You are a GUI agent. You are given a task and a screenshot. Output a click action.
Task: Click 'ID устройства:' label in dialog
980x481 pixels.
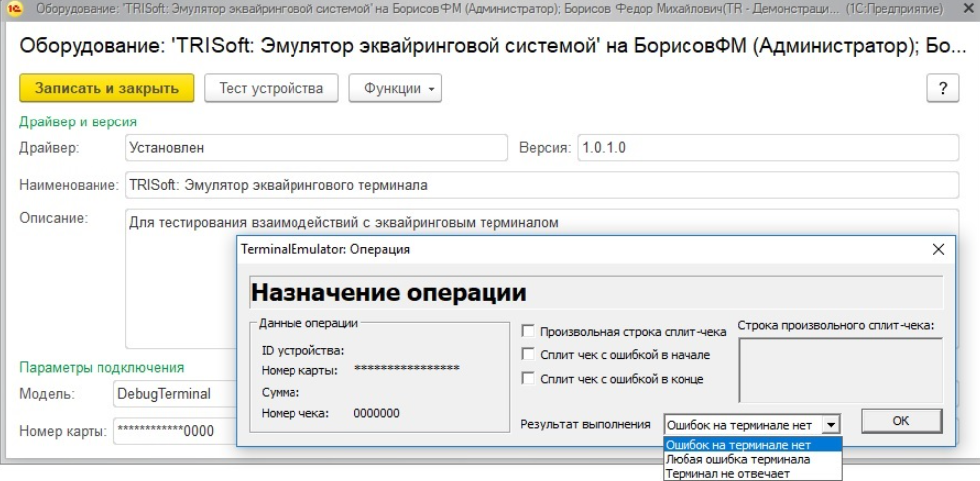click(302, 350)
